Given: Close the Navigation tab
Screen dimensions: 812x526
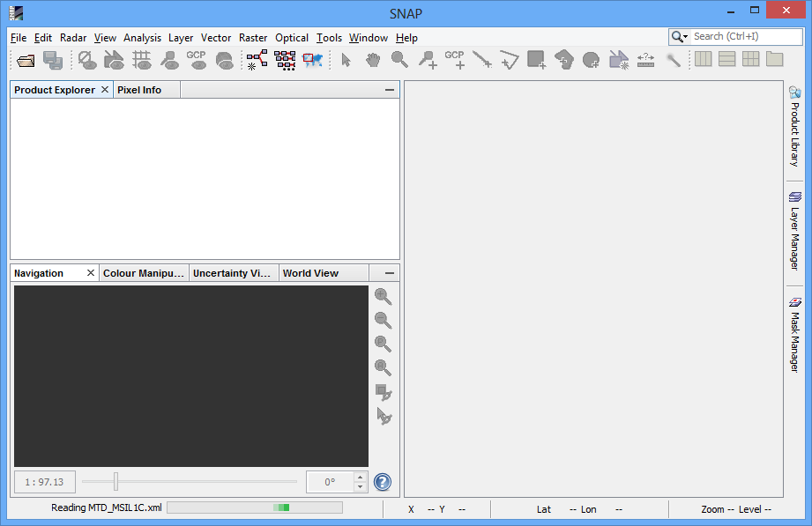Looking at the screenshot, I should tap(91, 272).
